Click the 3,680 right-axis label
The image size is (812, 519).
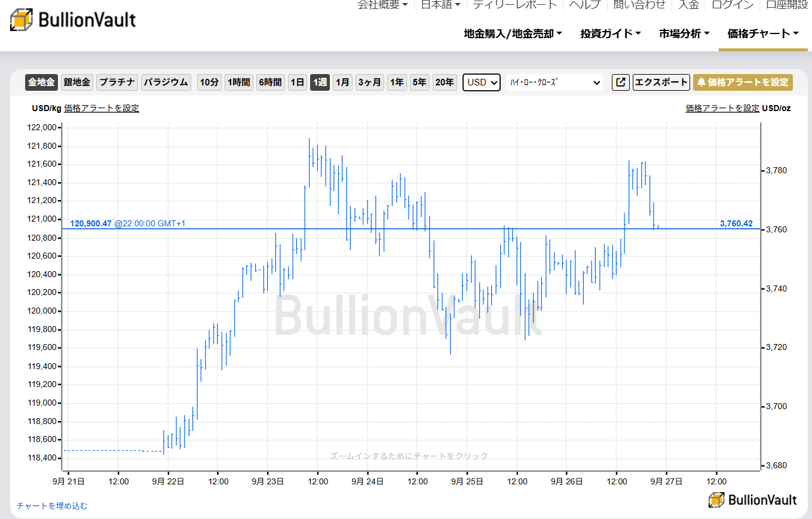pos(777,465)
